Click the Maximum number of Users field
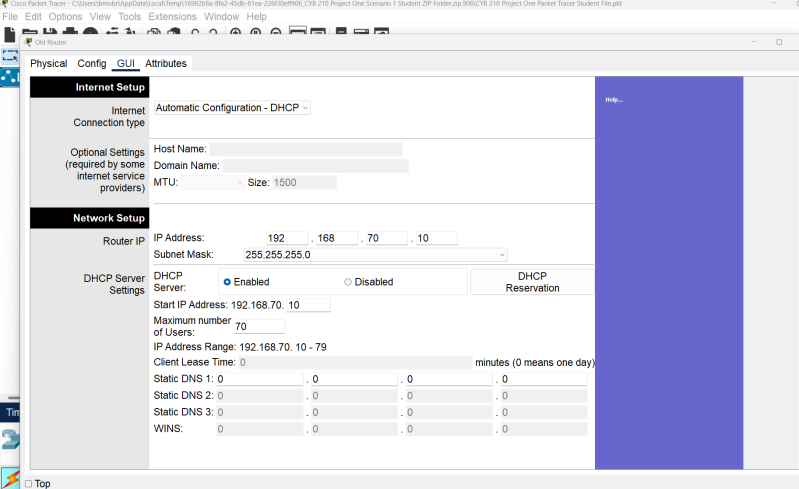Image resolution: width=799 pixels, height=489 pixels. click(260, 326)
